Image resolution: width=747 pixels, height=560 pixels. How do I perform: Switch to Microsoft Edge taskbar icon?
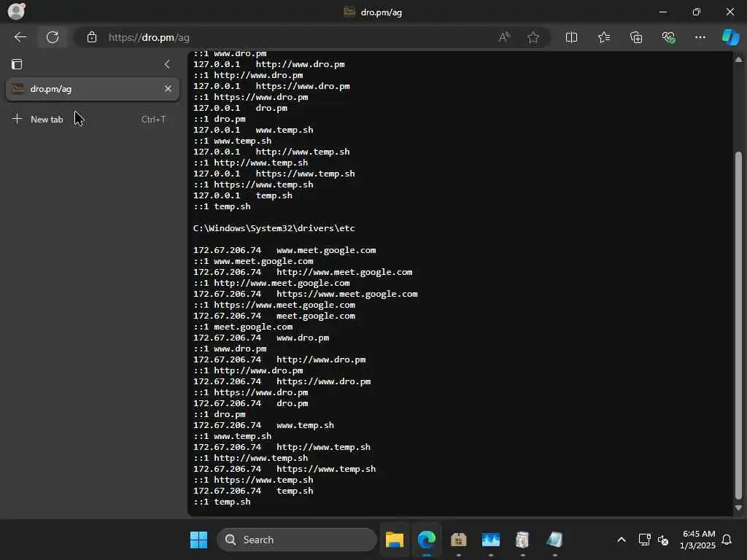coord(426,540)
